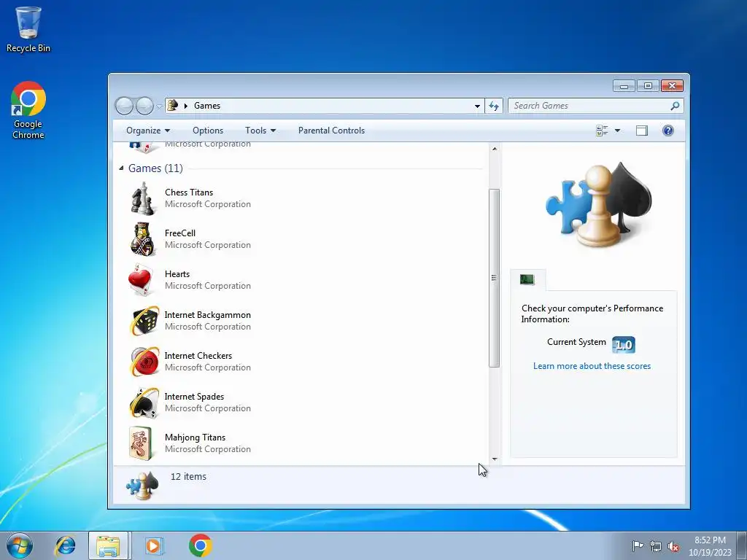Image resolution: width=747 pixels, height=560 pixels.
Task: Click the search magnifier icon
Action: click(x=675, y=106)
